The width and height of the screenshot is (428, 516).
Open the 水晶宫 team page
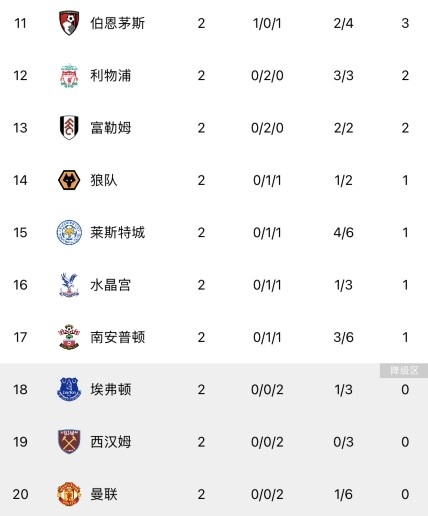tap(111, 285)
